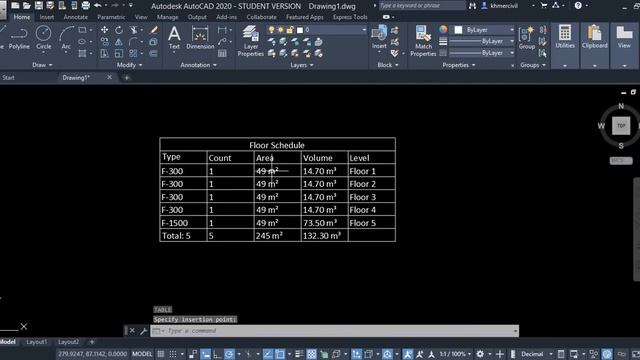Expand the Properties panel dropdown

coord(459,65)
